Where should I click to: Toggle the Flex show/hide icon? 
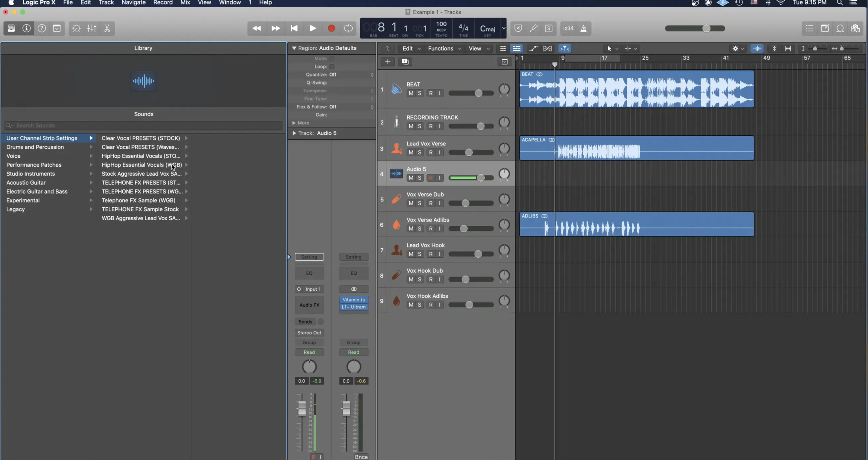coord(548,48)
